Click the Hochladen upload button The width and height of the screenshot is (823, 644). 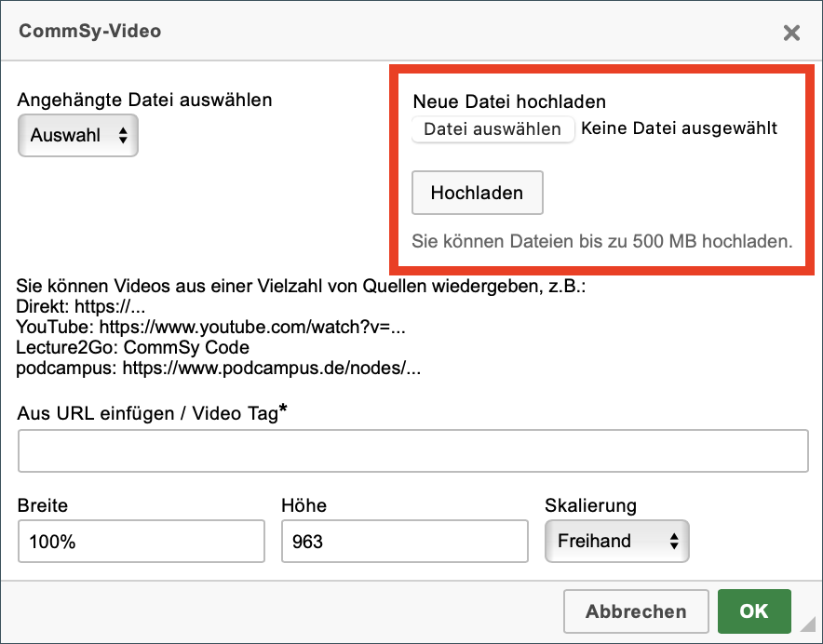477,193
